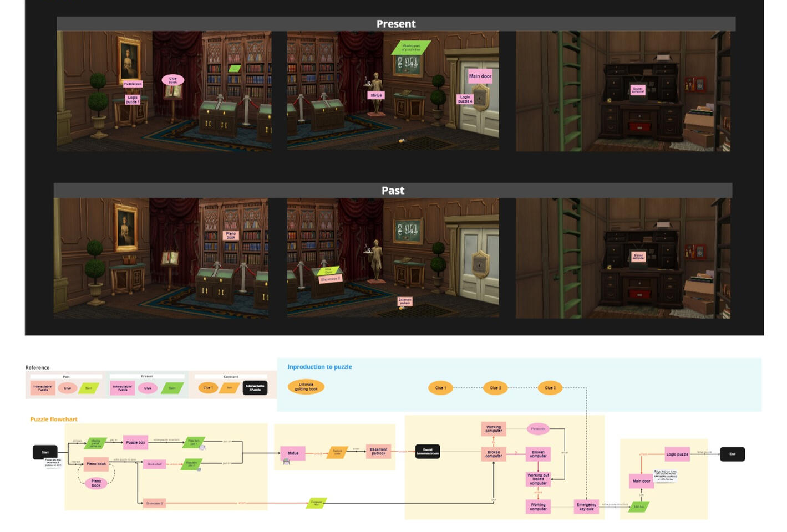The width and height of the screenshot is (787, 532).
Task: Click the Present section header bar
Action: [395, 24]
